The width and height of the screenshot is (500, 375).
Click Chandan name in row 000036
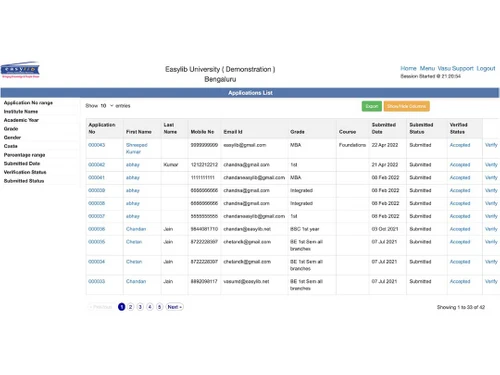136,229
